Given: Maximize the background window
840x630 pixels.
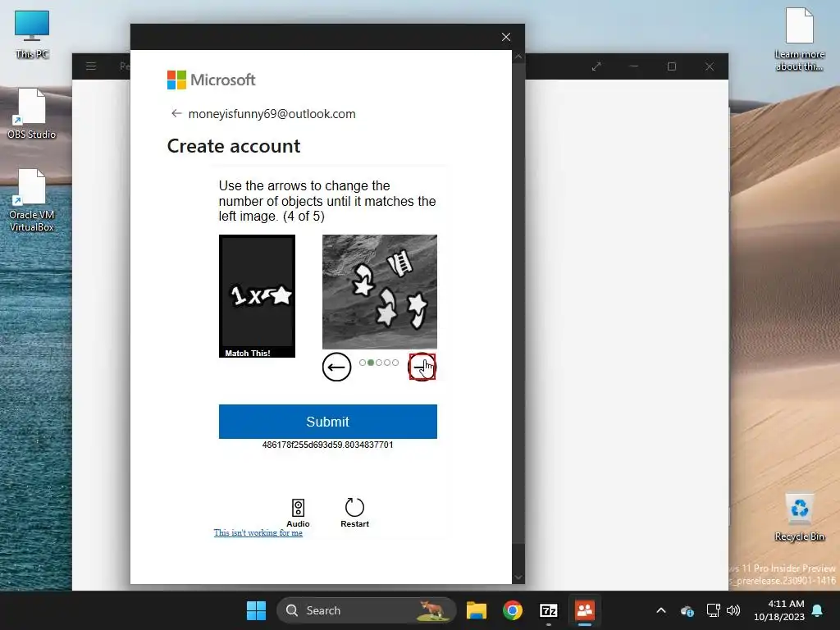Looking at the screenshot, I should [672, 66].
